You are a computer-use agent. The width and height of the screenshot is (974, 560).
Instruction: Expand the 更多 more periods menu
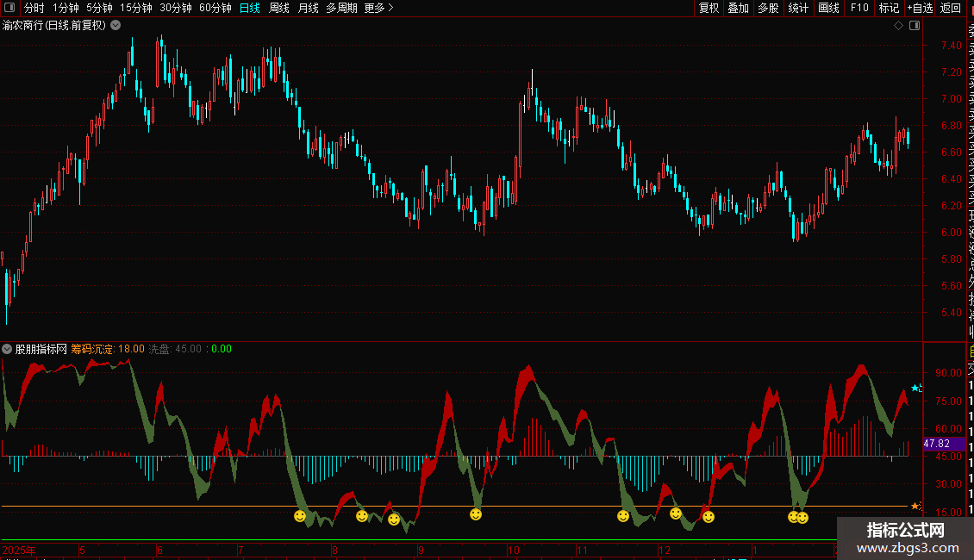pos(378,8)
